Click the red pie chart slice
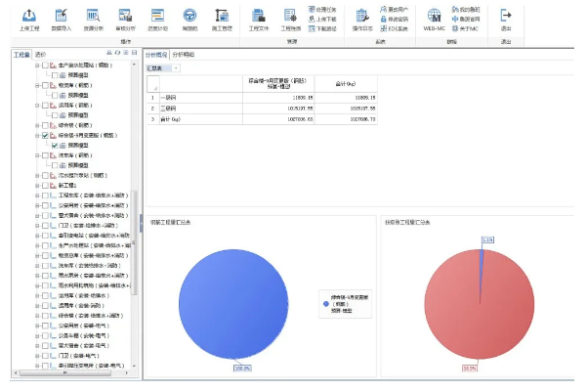This screenshot has height=392, width=588. click(x=480, y=304)
